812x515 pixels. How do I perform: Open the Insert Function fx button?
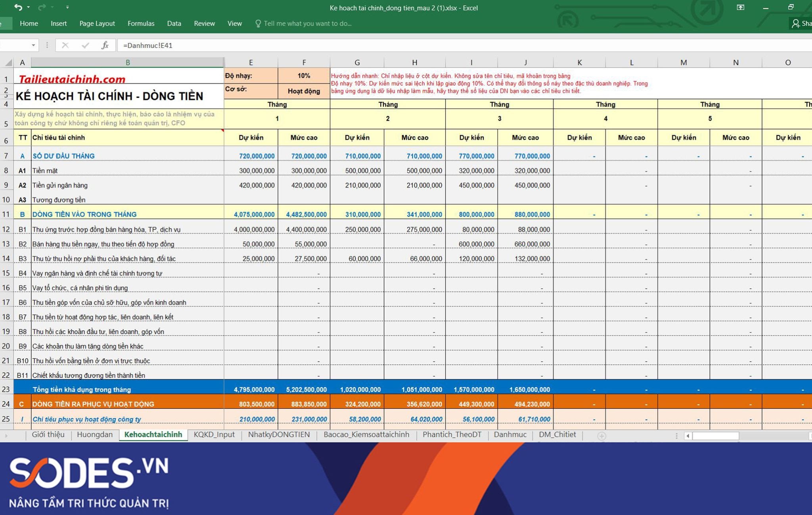click(105, 45)
